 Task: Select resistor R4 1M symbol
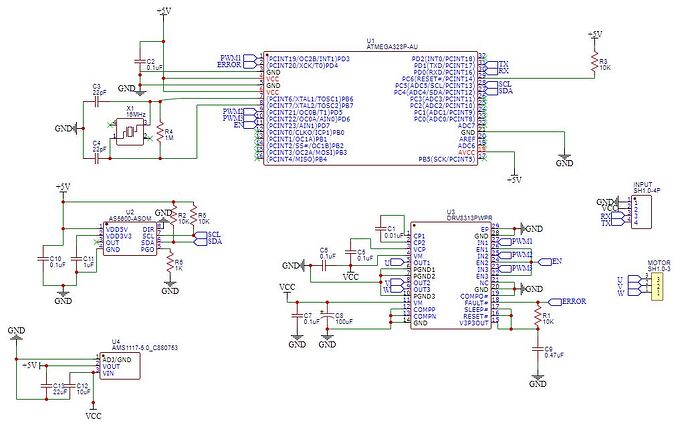(160, 131)
